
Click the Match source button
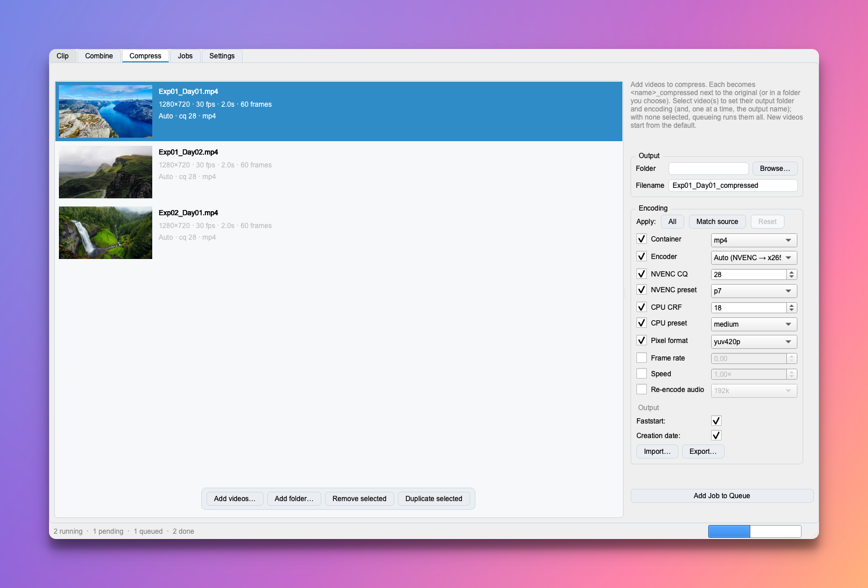(717, 222)
